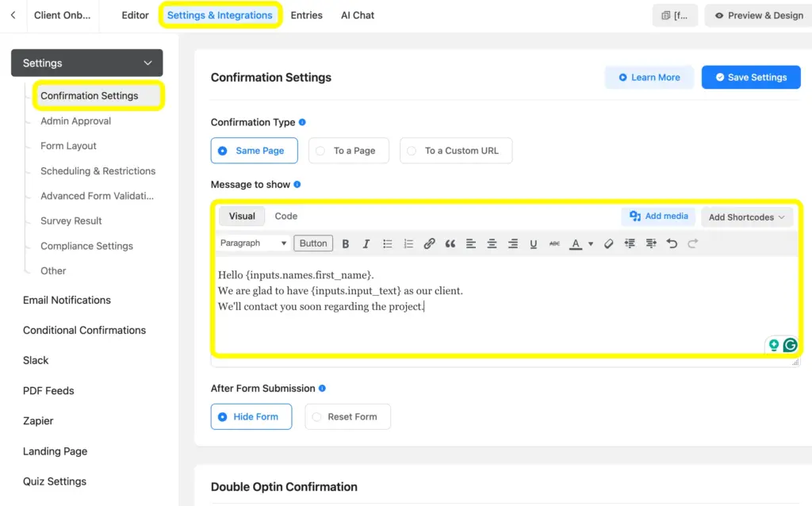812x506 pixels.
Task: Select the Same Page confirmation type
Action: click(255, 151)
